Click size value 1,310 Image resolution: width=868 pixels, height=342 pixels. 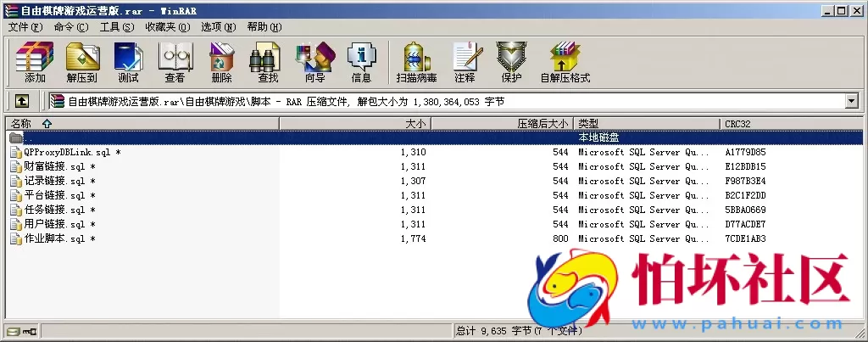(413, 152)
